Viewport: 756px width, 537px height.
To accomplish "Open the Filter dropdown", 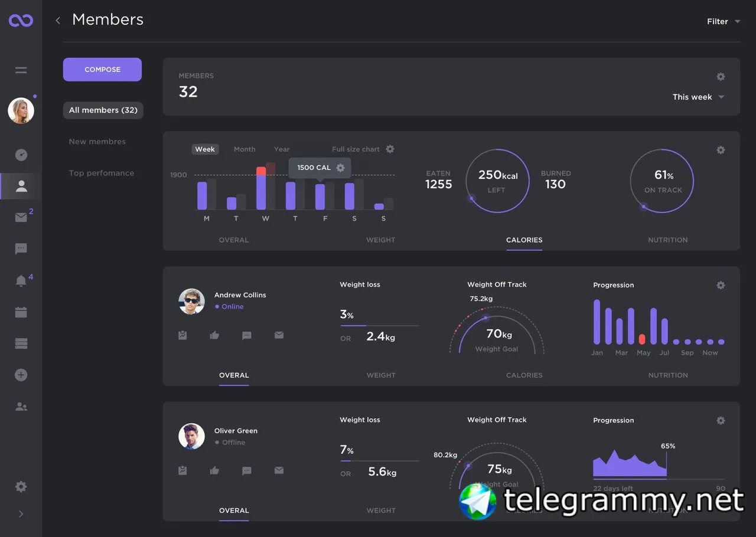I will pos(724,21).
